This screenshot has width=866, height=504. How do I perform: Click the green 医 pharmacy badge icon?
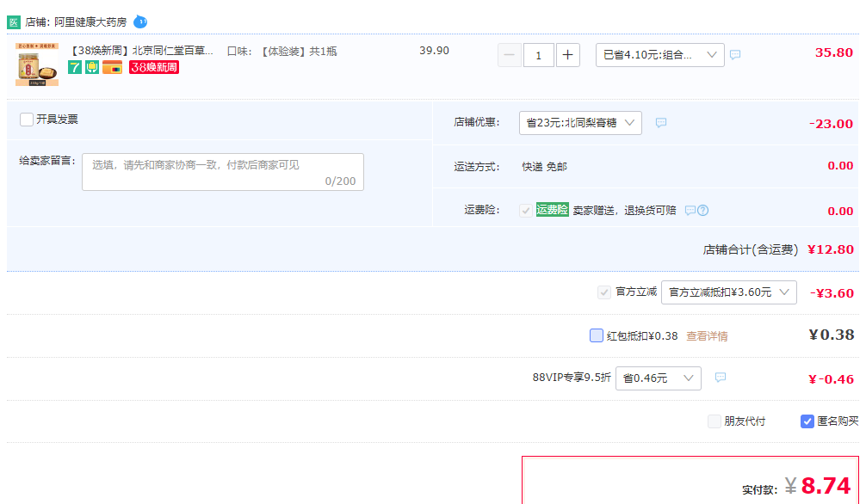13,22
